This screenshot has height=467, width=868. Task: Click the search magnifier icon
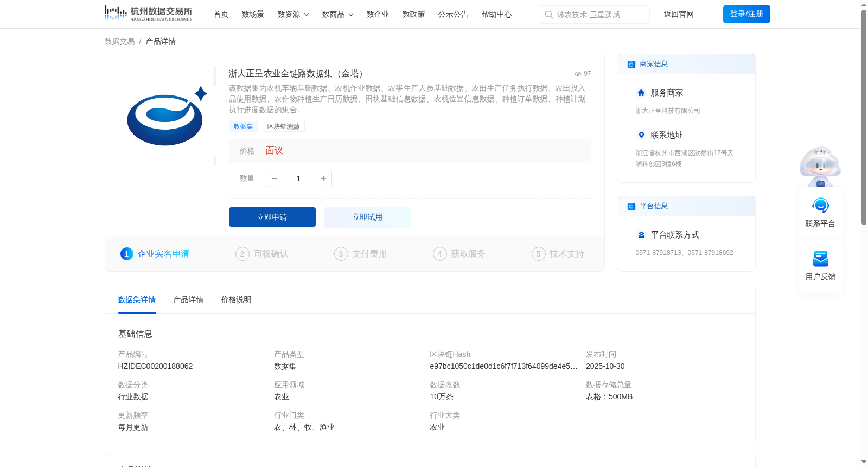point(549,15)
